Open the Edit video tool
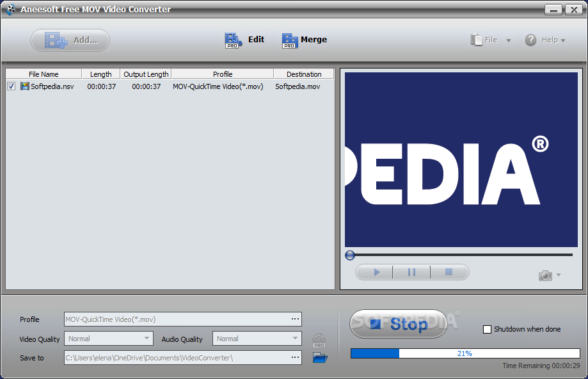588x379 pixels. pos(244,40)
